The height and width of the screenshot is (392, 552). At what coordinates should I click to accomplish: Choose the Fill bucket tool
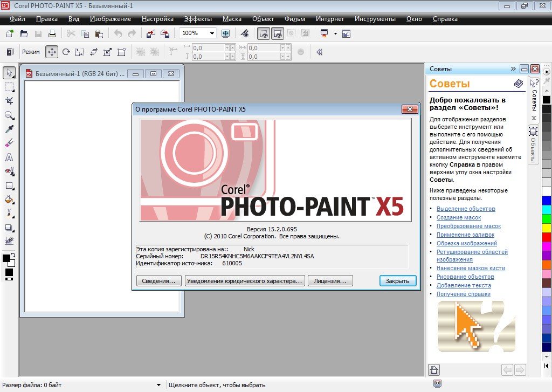click(9, 200)
